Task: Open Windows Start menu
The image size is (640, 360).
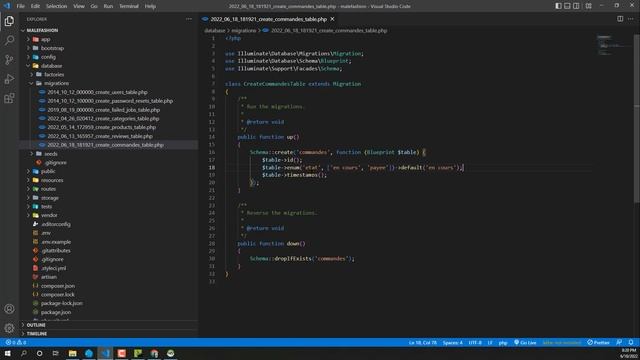Action: click(x=7, y=353)
